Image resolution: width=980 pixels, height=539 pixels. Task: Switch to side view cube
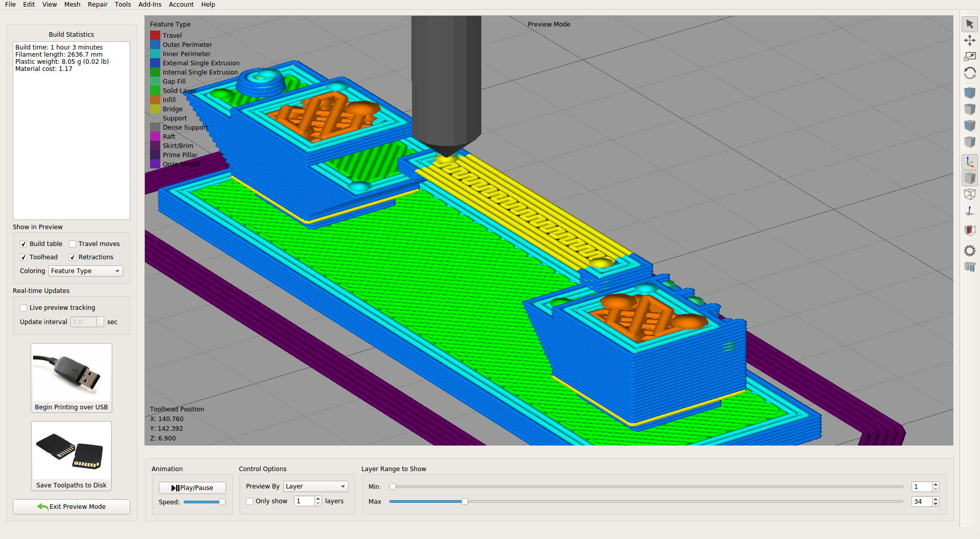(969, 142)
